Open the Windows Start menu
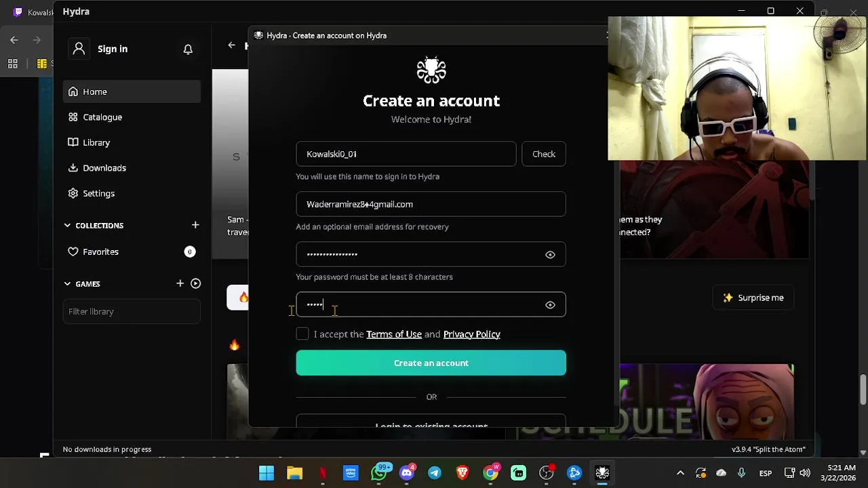868x488 pixels. click(x=267, y=473)
